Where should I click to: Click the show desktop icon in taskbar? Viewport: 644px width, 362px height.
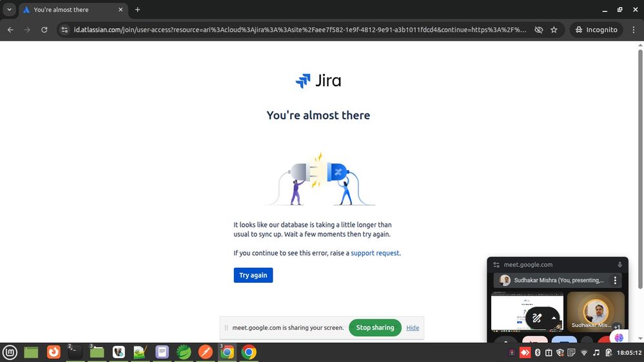31,352
